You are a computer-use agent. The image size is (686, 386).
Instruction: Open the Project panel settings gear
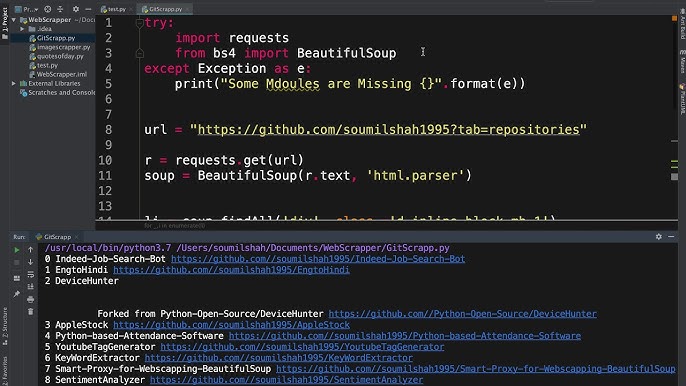76,9
